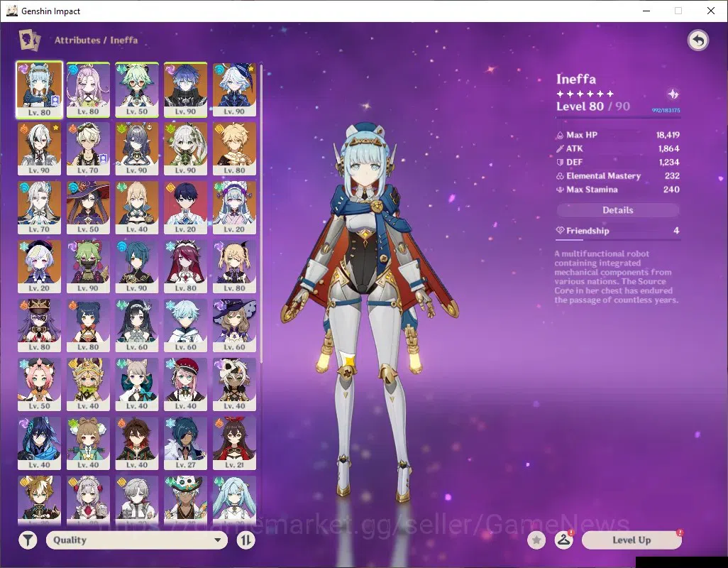Image resolution: width=728 pixels, height=568 pixels.
Task: Choose Kaeya's Lv. 27 portrait
Action: pos(186,444)
